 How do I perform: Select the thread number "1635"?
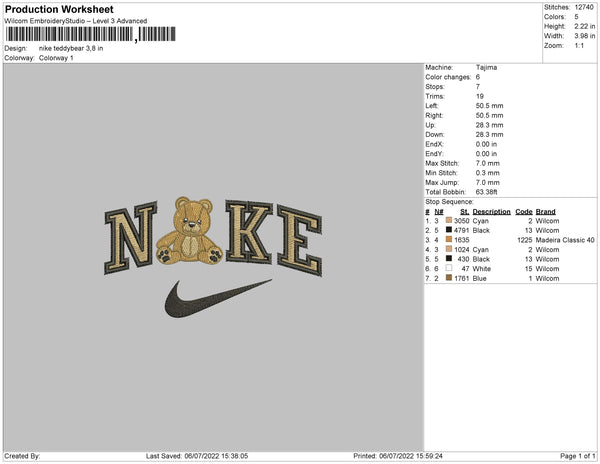coord(461,240)
